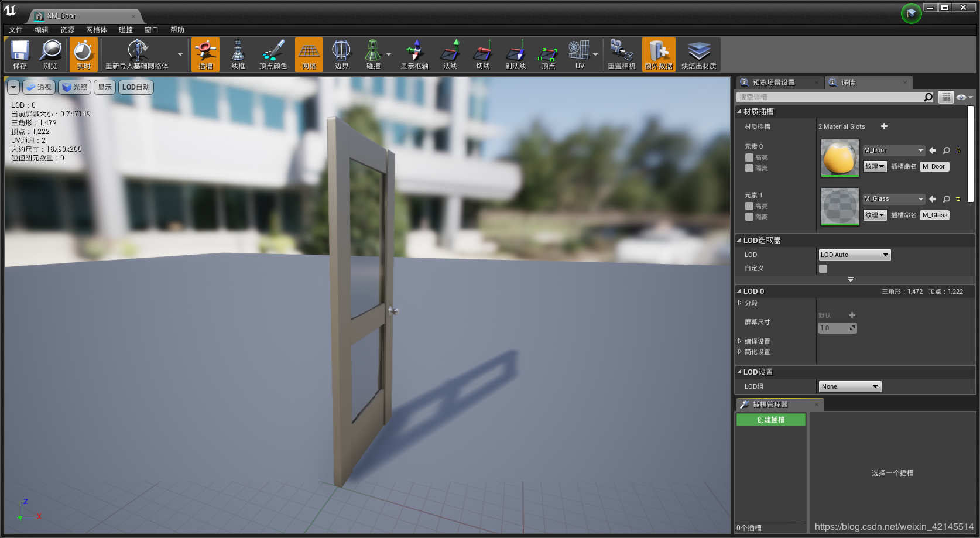Open Browse (浏览) in content browser
The width and height of the screenshot is (980, 538).
click(x=50, y=55)
